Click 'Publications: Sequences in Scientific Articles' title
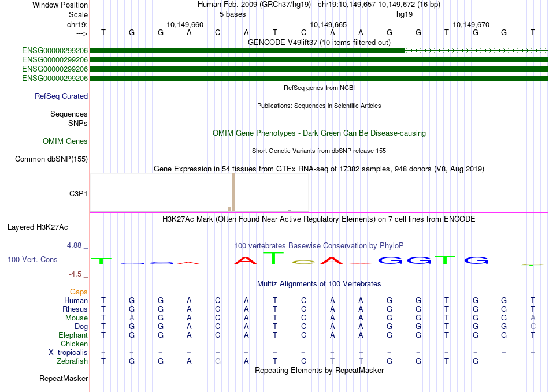549x392 pixels. click(x=319, y=106)
